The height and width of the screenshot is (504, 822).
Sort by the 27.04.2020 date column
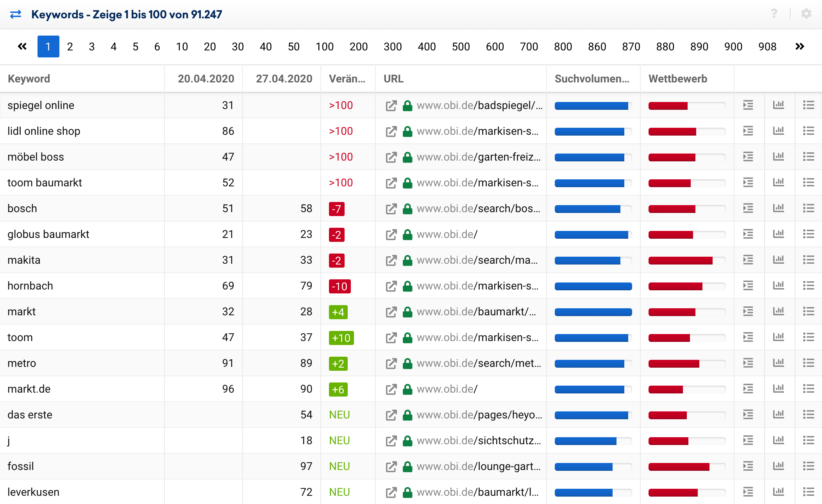point(284,79)
